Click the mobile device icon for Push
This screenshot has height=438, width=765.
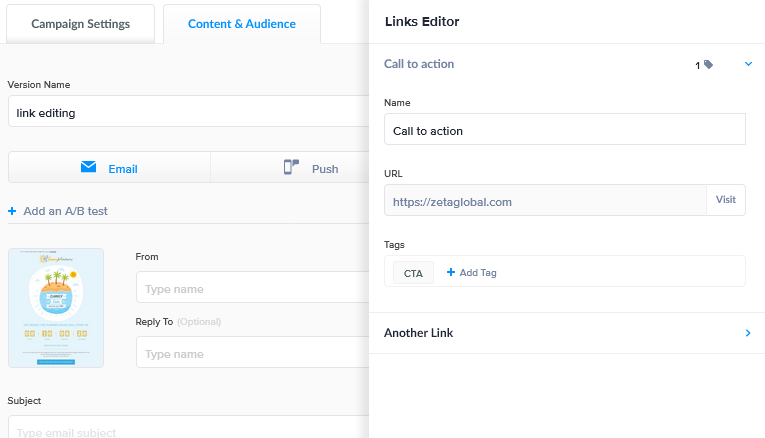(292, 168)
